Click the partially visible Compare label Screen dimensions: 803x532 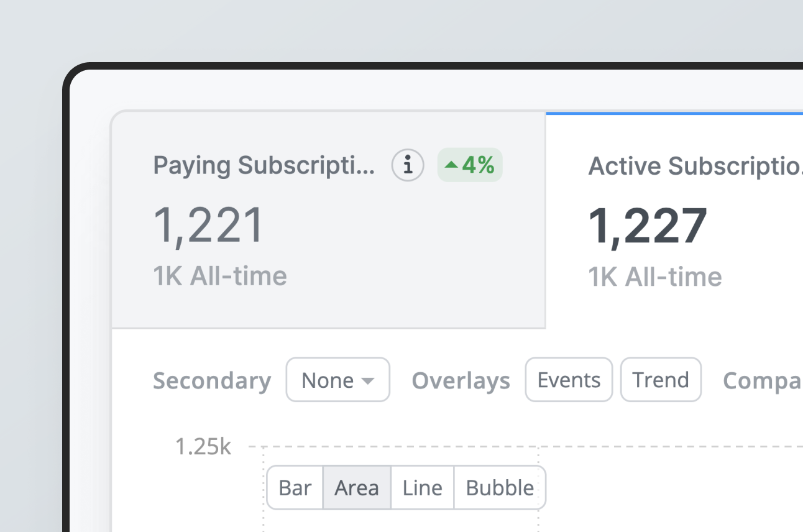(763, 381)
